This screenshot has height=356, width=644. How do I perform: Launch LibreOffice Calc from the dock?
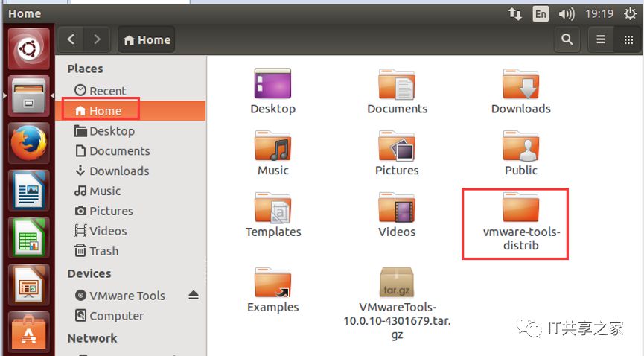[x=29, y=237]
